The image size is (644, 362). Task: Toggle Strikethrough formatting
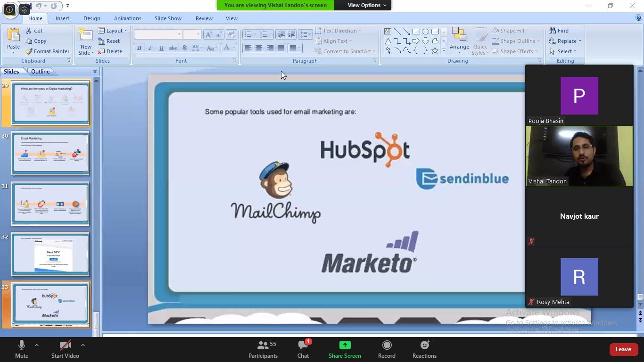(173, 48)
